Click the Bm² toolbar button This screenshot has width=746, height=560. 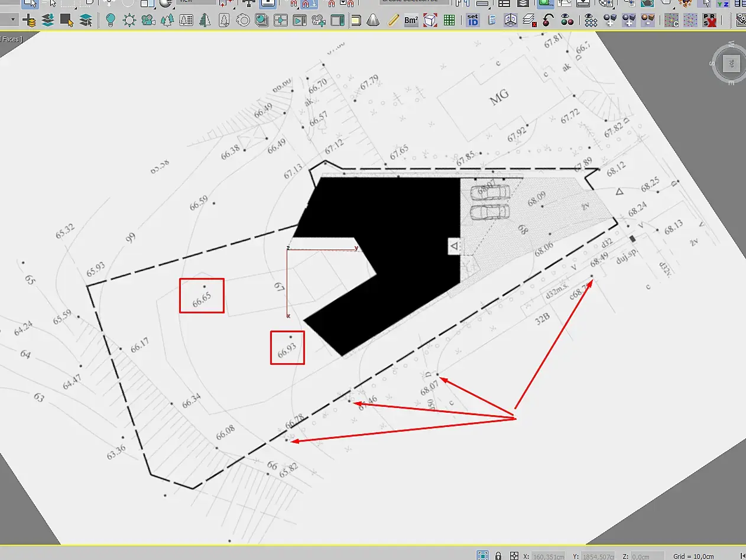(411, 21)
